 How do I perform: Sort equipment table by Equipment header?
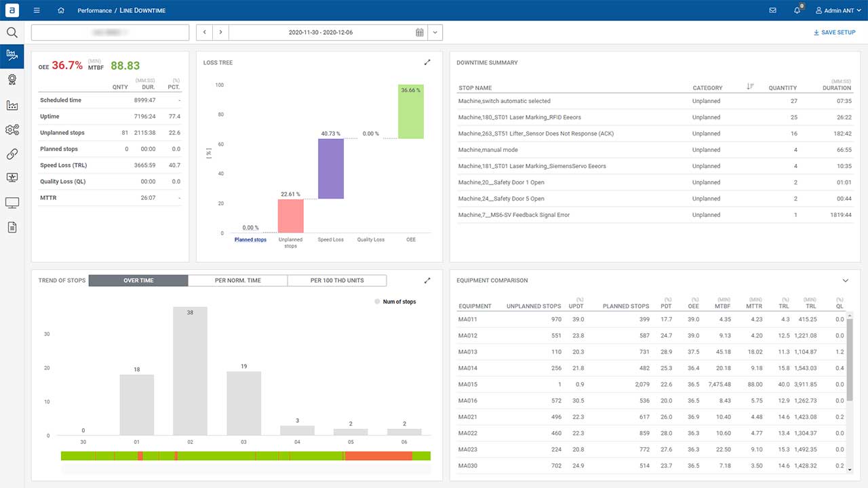(x=475, y=306)
